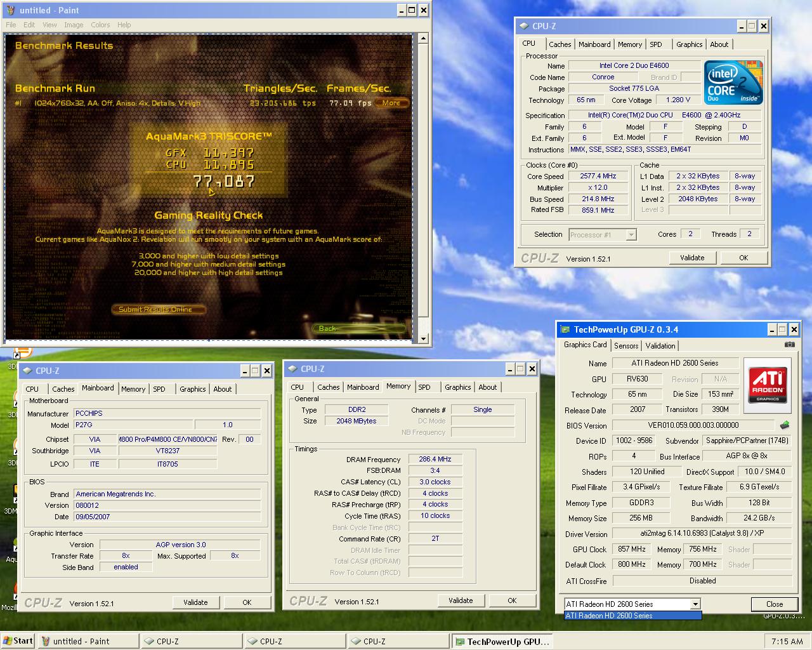
Task: Click OK in Mainboard CPU-Z window
Action: pyautogui.click(x=247, y=602)
